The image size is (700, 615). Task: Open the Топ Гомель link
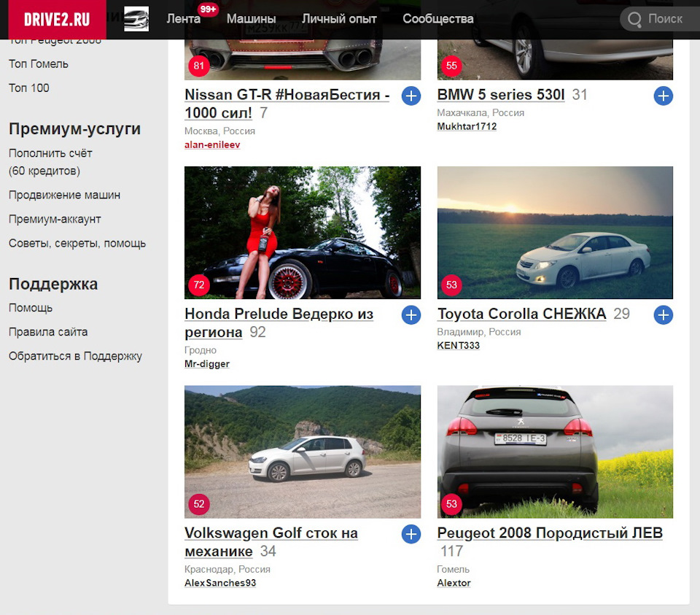click(39, 64)
